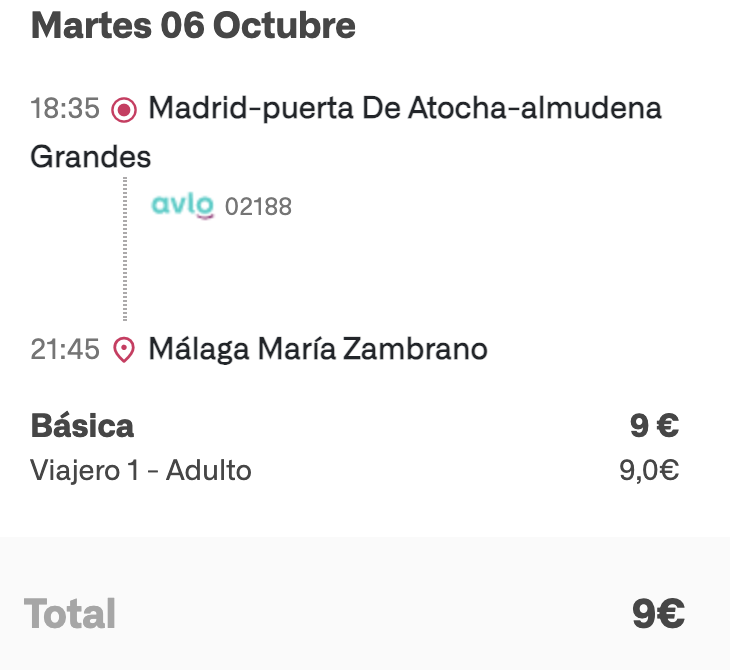This screenshot has height=670, width=730.
Task: Click the number 06 in the date
Action: pyautogui.click(x=181, y=26)
